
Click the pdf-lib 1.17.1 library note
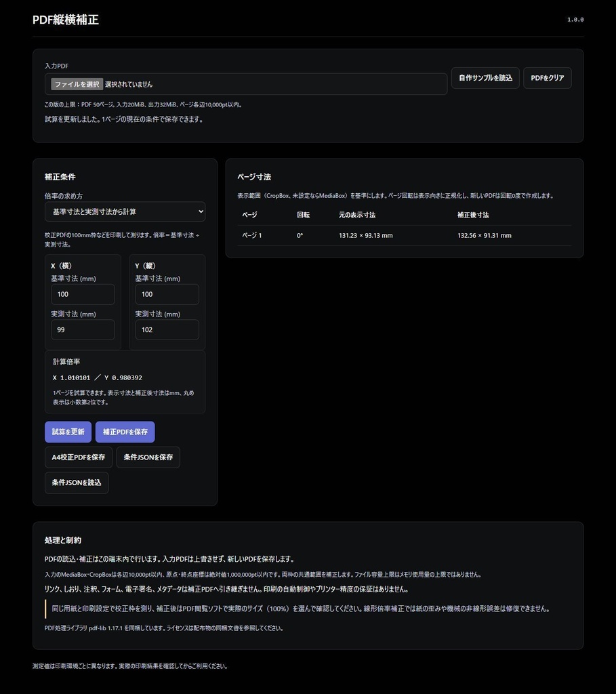coord(164,628)
